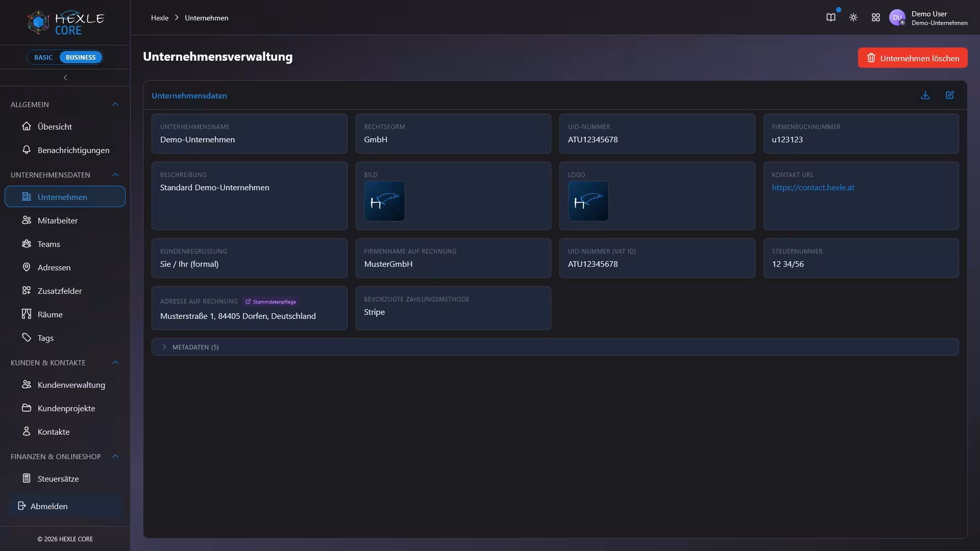Click calculator icon of Steuersätze
Image resolution: width=980 pixels, height=551 pixels.
pos(27,478)
